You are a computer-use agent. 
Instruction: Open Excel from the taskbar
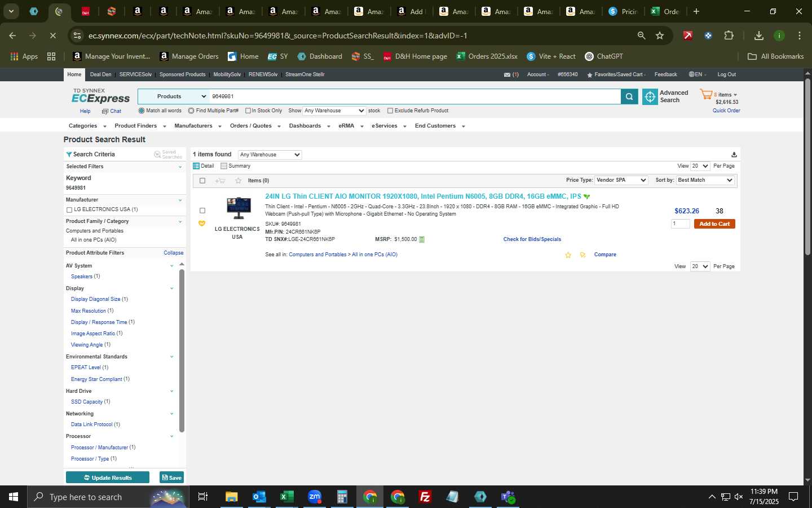(x=287, y=497)
